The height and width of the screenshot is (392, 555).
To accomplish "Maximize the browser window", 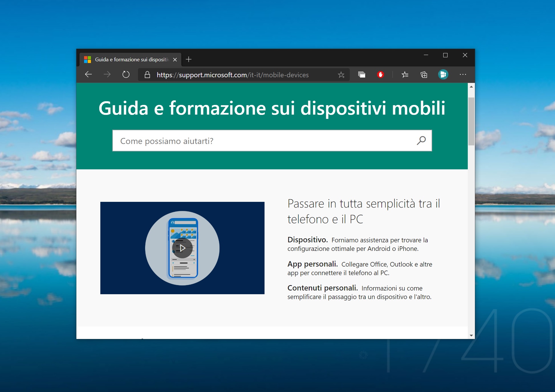I will click(445, 55).
